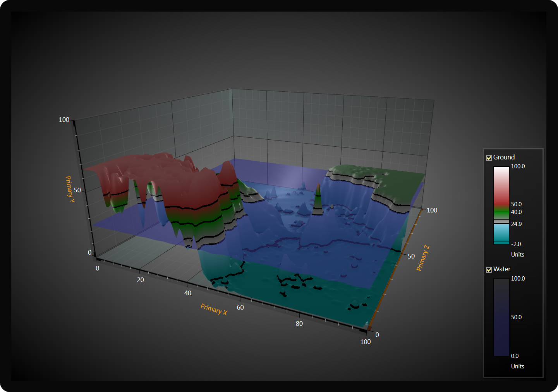558x392 pixels.
Task: Click the 50 tick label on Primary Z axis
Action: (411, 256)
